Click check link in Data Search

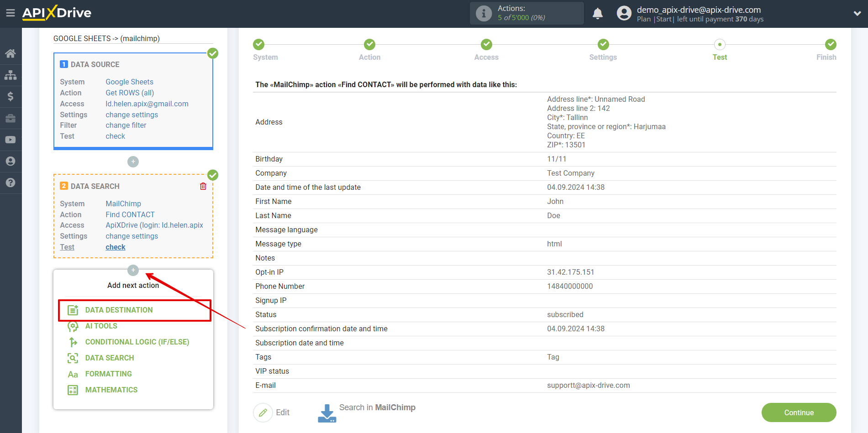click(116, 247)
